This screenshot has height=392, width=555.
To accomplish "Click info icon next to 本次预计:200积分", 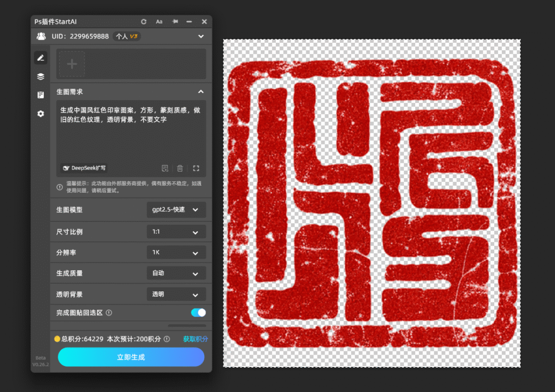I will [167, 339].
